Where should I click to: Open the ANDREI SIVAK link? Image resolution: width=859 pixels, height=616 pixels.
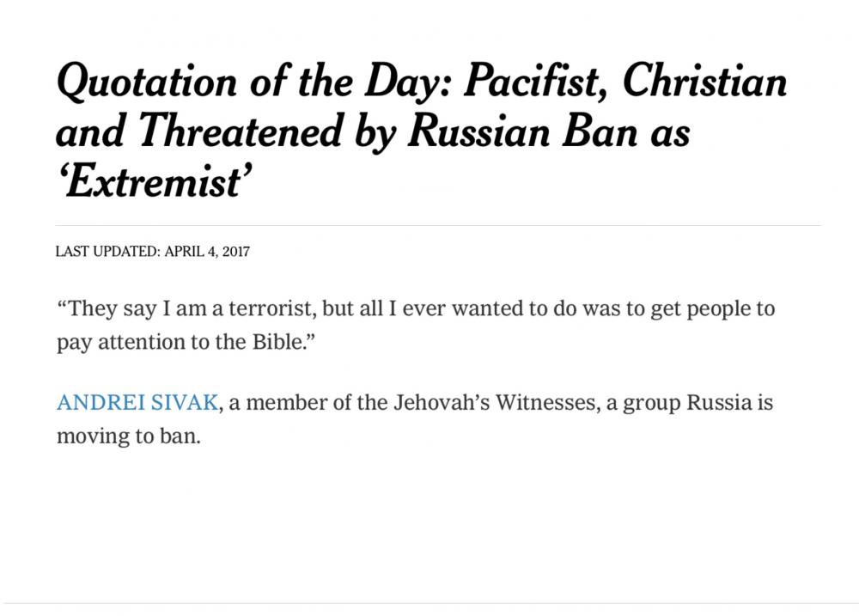tap(137, 403)
